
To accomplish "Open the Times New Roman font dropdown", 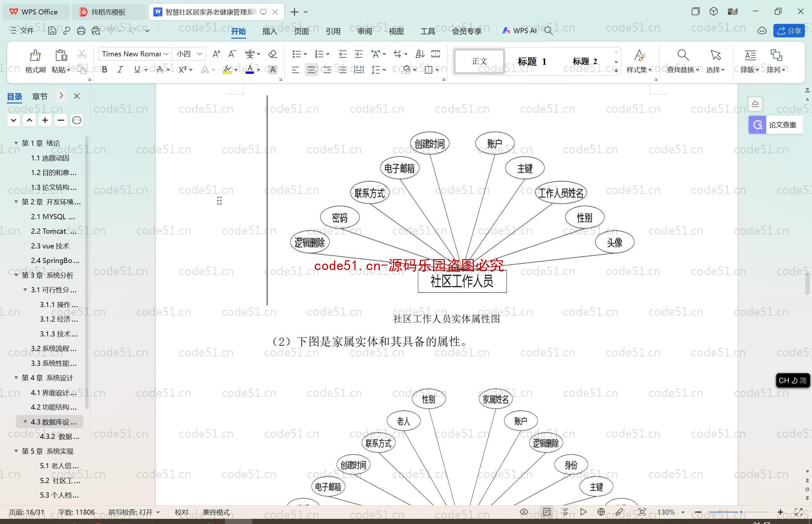I will coord(167,54).
